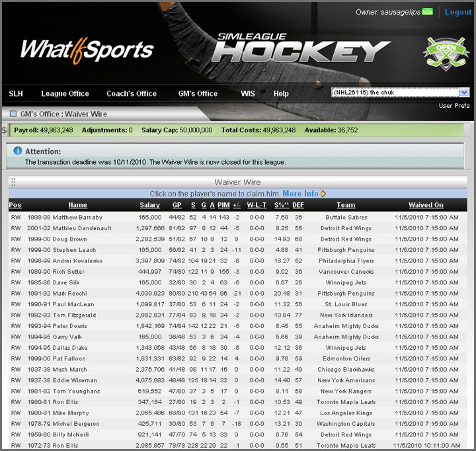The image size is (476, 451).
Task: Open the League Office menu
Action: point(65,94)
